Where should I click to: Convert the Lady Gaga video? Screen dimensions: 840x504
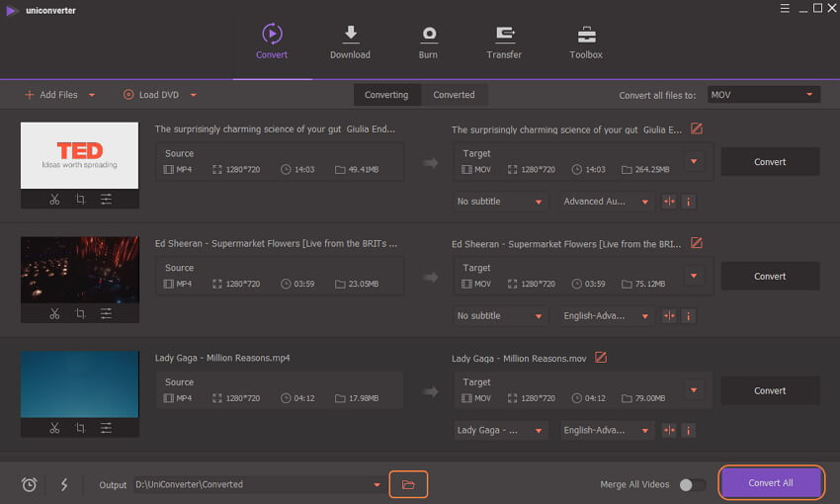tap(770, 390)
